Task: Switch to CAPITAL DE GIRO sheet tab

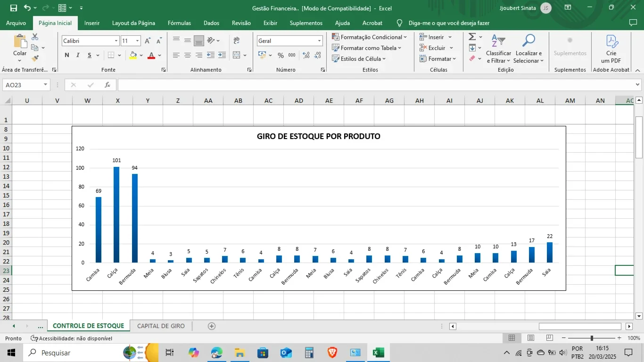Action: [161, 326]
